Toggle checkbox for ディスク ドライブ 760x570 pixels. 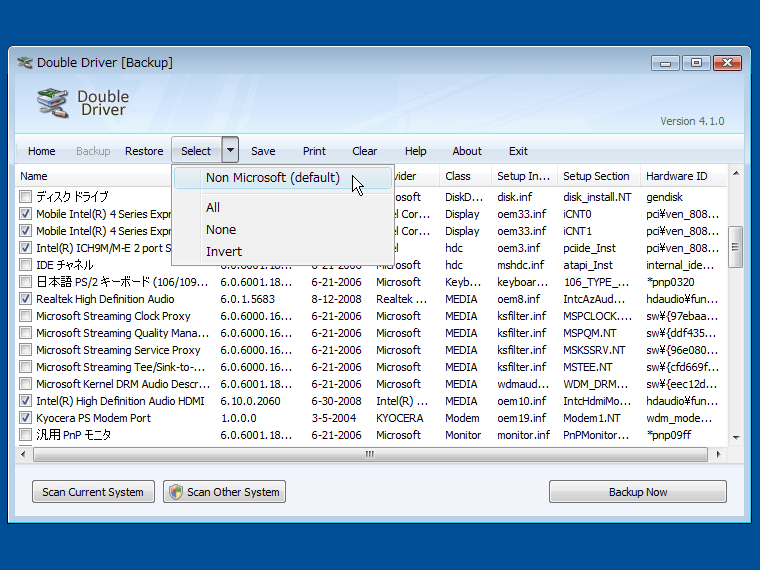pyautogui.click(x=25, y=197)
